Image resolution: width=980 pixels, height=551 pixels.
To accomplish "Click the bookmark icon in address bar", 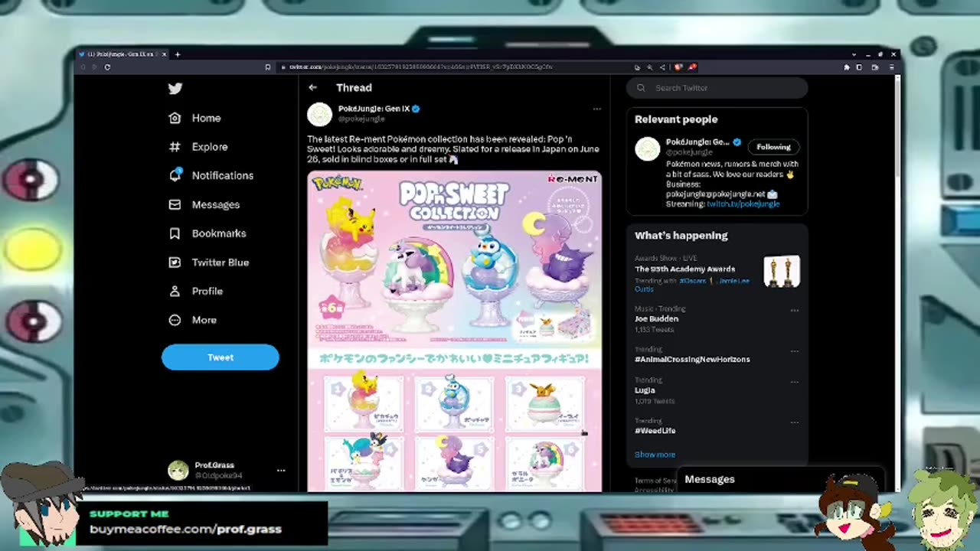I will pos(267,67).
